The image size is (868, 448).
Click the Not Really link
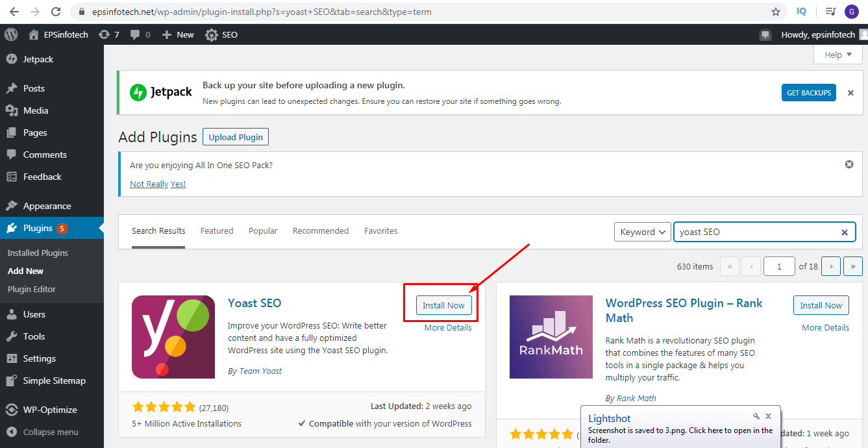(x=149, y=184)
